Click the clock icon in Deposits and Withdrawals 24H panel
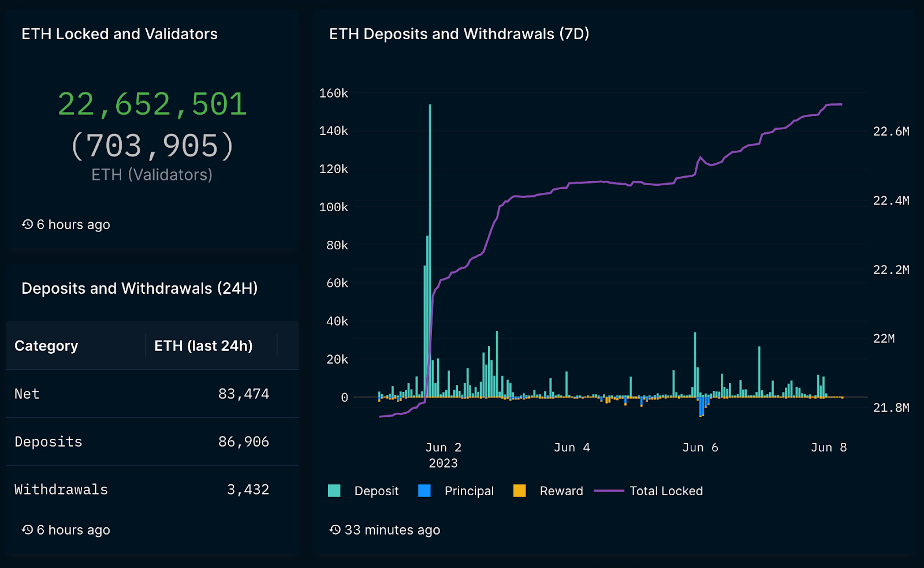924x568 pixels. (x=27, y=529)
